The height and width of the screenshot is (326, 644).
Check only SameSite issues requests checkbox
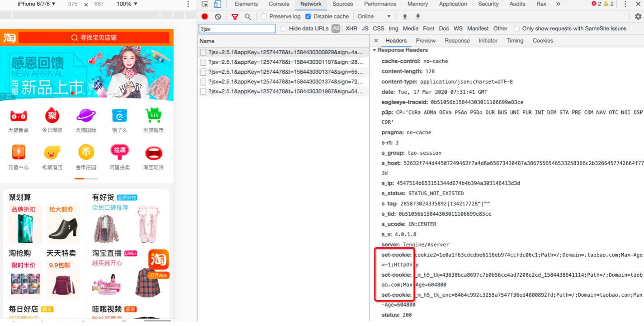pyautogui.click(x=516, y=28)
